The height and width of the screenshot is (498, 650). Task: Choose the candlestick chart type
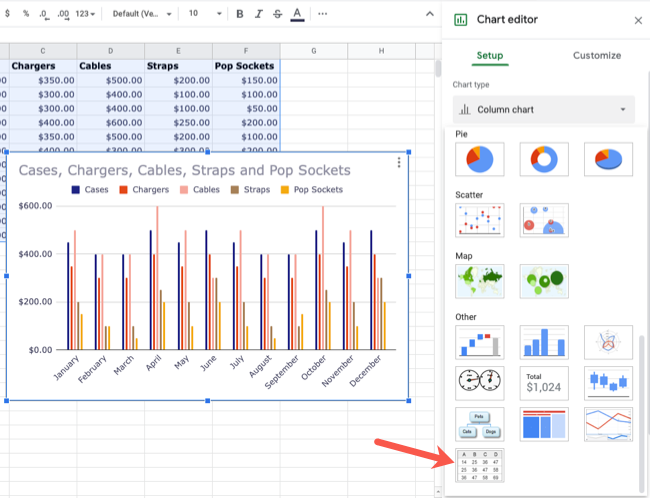[609, 382]
